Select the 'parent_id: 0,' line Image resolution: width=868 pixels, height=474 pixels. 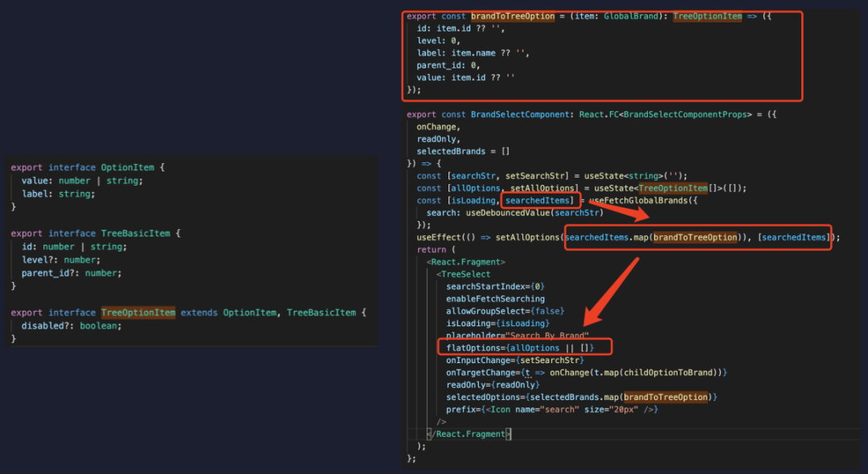(448, 65)
